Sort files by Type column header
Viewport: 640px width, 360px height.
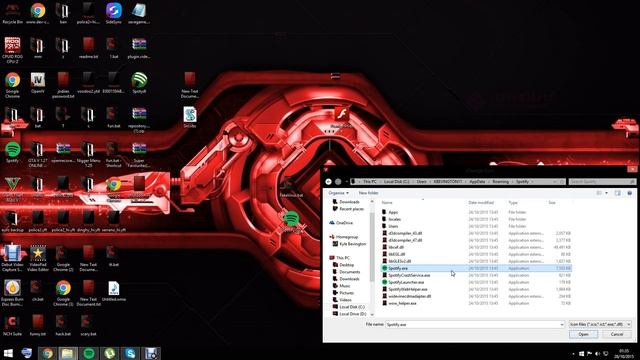(513, 202)
